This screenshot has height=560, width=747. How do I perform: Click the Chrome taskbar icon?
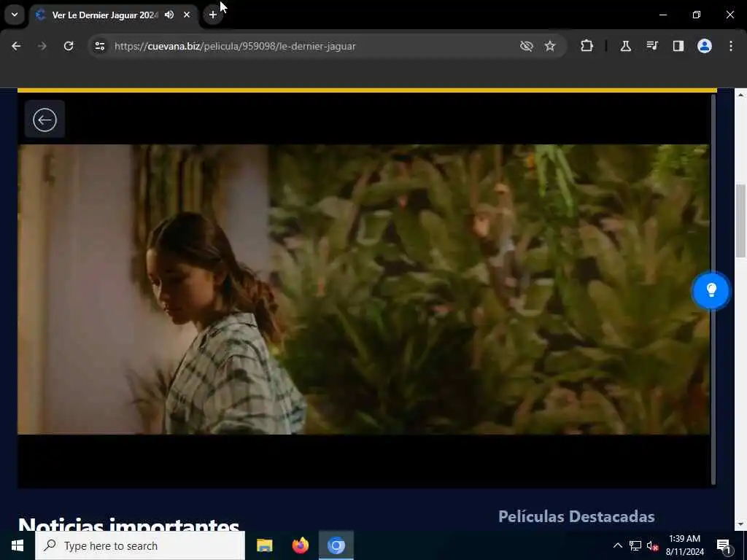coord(336,545)
